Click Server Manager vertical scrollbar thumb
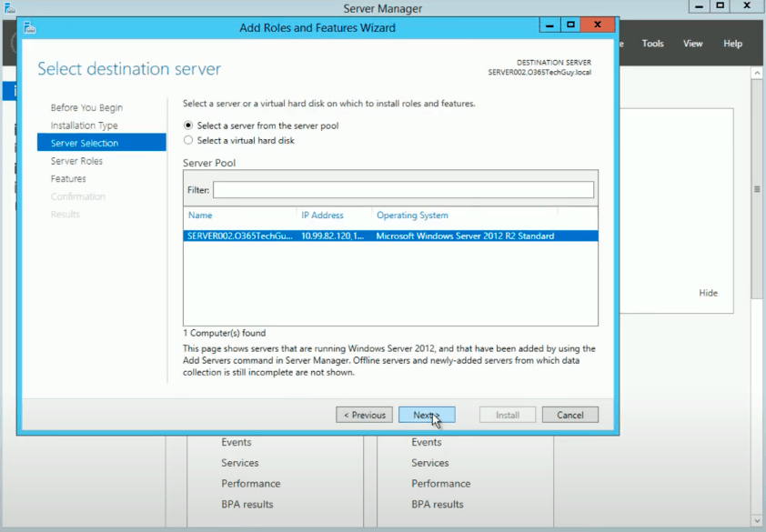 point(757,188)
